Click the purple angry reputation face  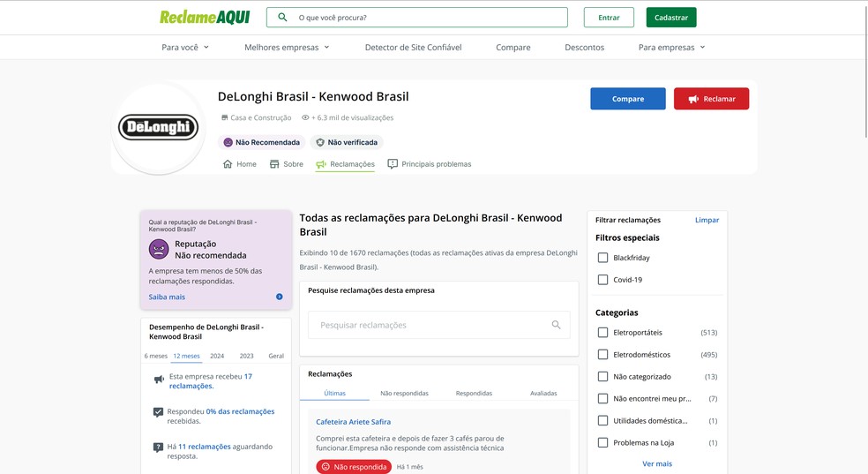(159, 249)
